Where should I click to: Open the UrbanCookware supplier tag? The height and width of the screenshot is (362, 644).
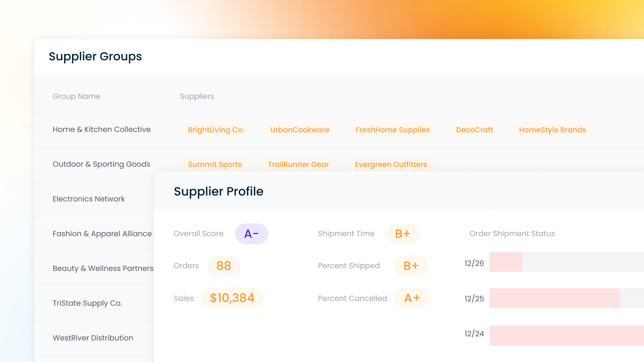tap(300, 130)
